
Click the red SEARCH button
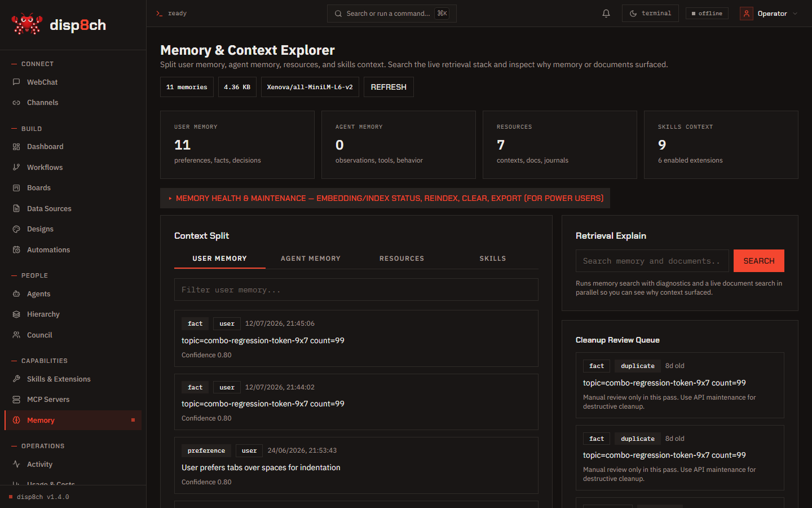pyautogui.click(x=759, y=261)
